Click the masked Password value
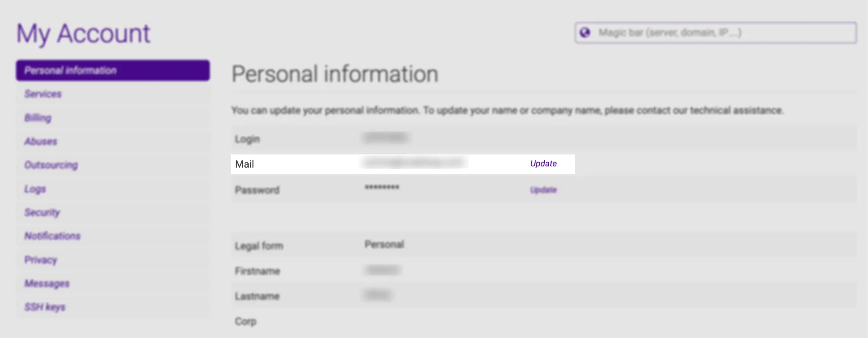Screen dimensions: 868x338 tap(382, 188)
